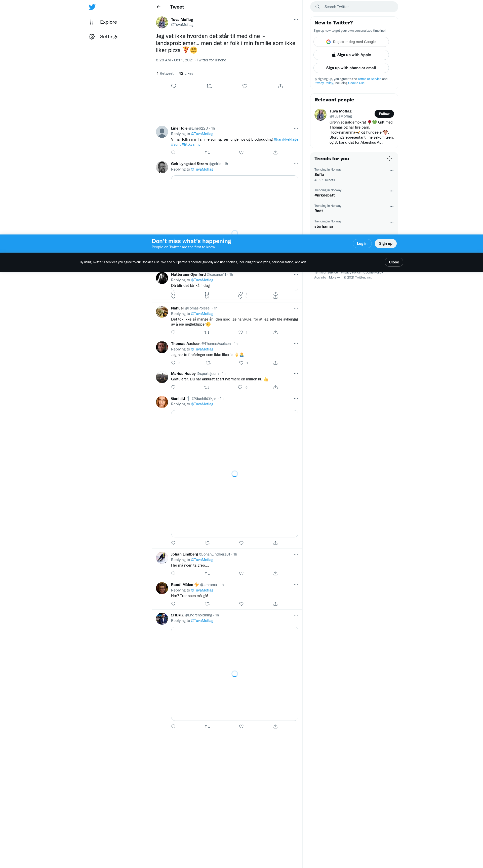Like Line Hole's reply
This screenshot has height=868, width=483.
click(x=242, y=153)
